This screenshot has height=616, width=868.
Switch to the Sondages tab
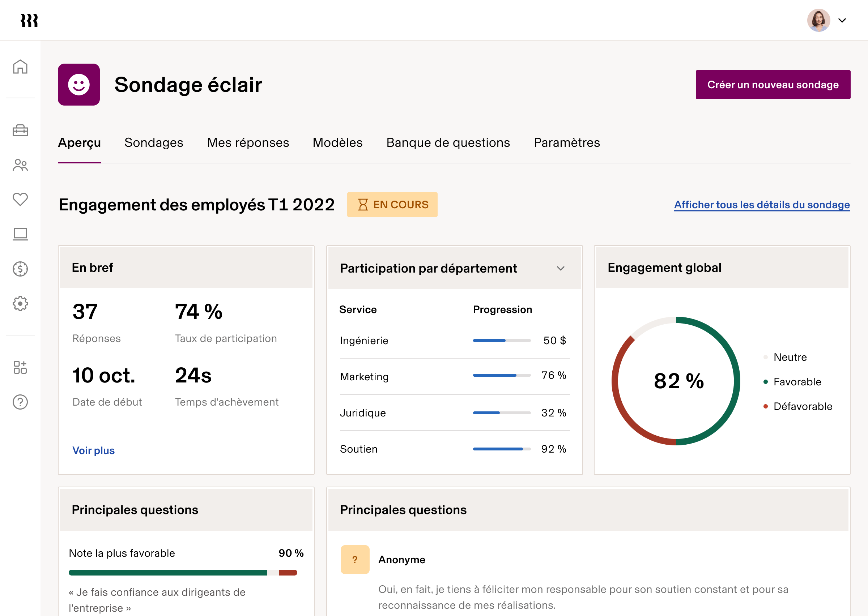(x=154, y=143)
